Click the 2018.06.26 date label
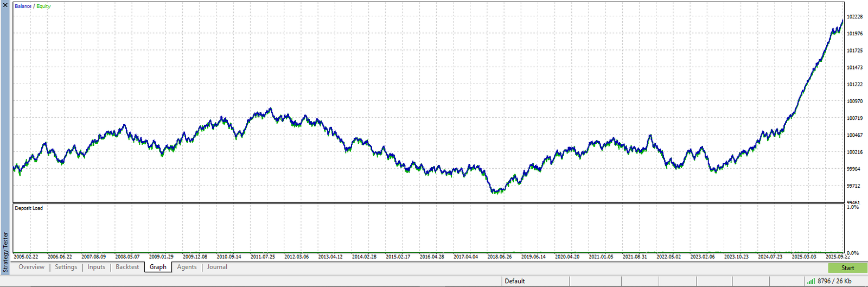The height and width of the screenshot is (287, 868). pyautogui.click(x=499, y=257)
